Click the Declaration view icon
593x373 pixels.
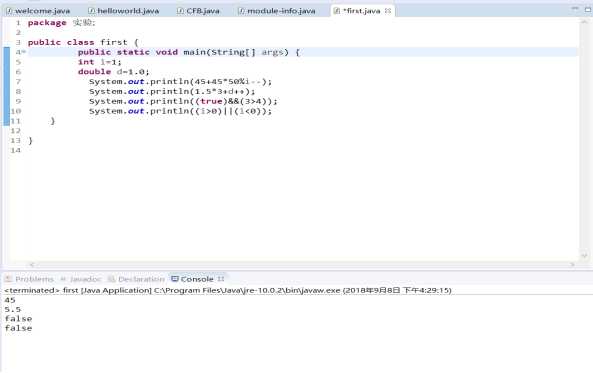[x=111, y=279]
